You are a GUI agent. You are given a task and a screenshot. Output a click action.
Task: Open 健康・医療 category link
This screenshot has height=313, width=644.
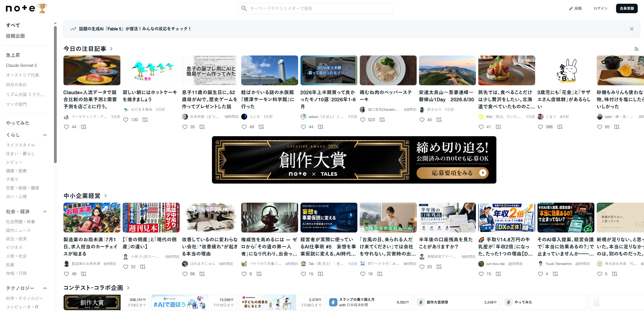tap(16, 171)
